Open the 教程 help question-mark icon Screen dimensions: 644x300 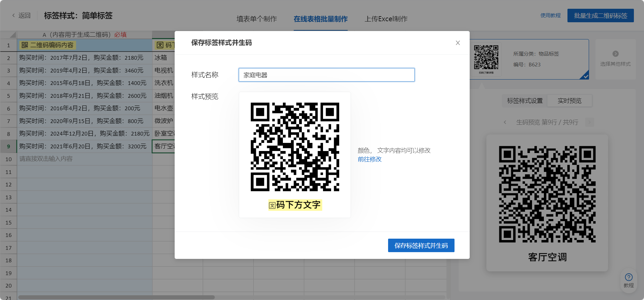628,277
